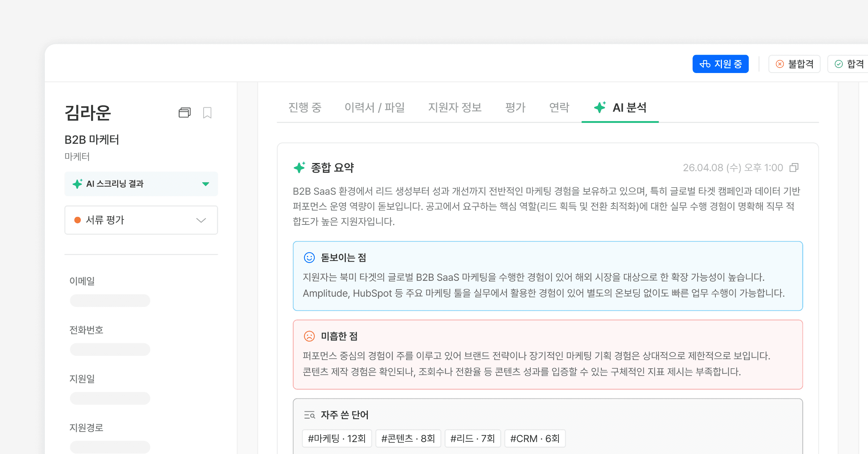Select the #마케팅 · 12회 keyword chip
Screen dimensions: 868x454
(337, 438)
